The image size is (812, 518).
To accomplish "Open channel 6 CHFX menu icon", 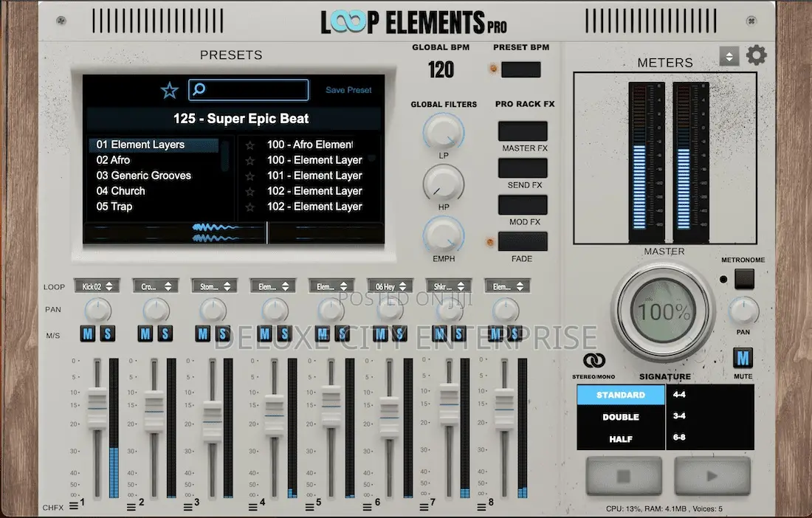I will [367, 507].
